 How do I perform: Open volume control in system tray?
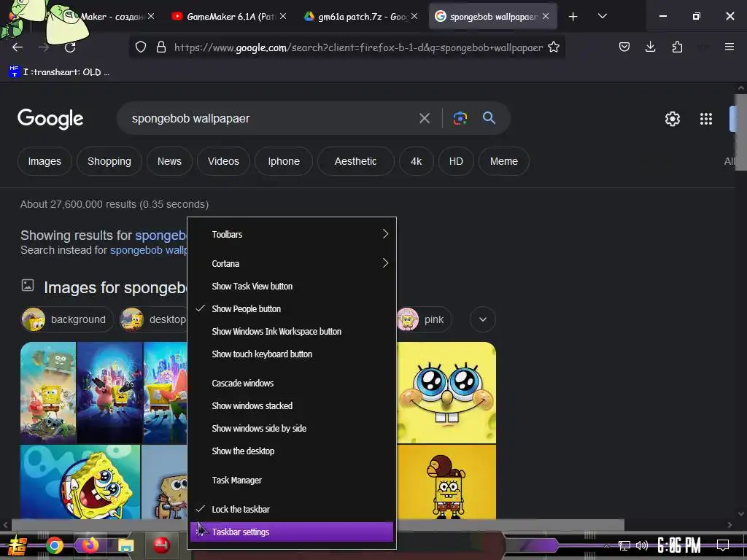coord(642,545)
